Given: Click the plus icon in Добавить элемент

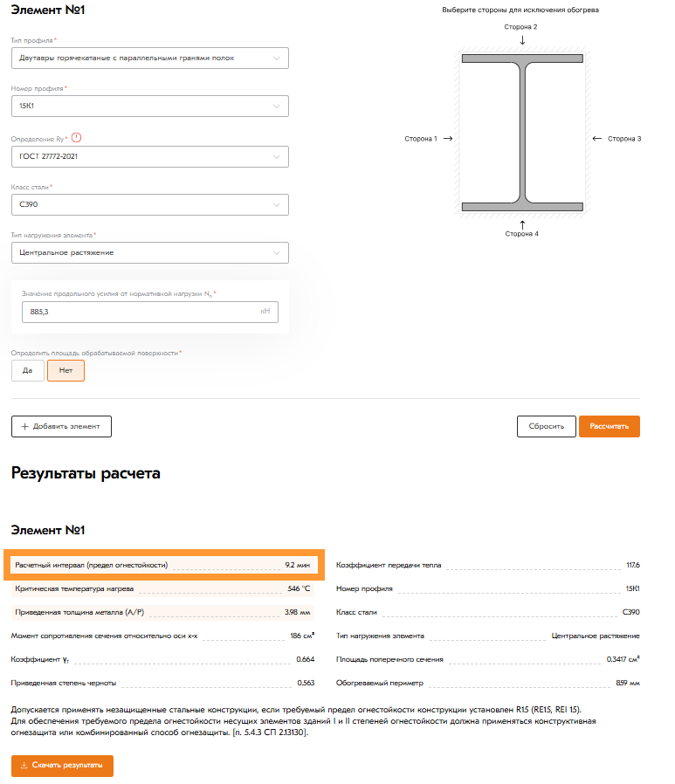Looking at the screenshot, I should point(24,427).
